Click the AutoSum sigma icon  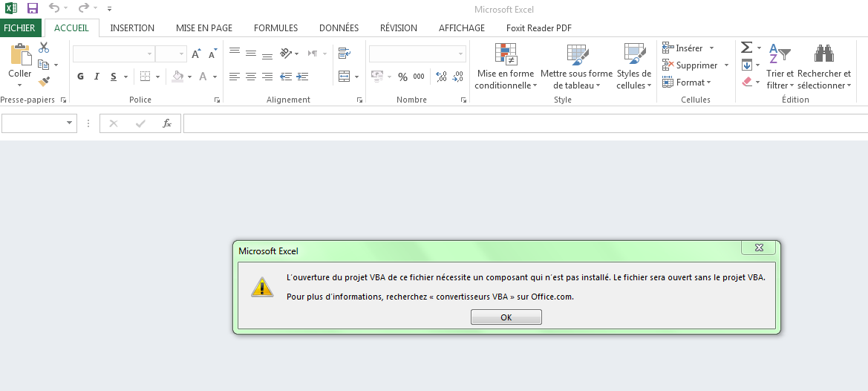(x=747, y=48)
